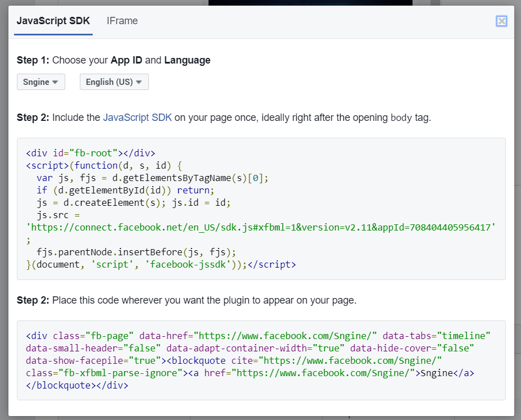Click the connect.facebook.net SDK URL text
The height and width of the screenshot is (420, 521).
click(261, 228)
